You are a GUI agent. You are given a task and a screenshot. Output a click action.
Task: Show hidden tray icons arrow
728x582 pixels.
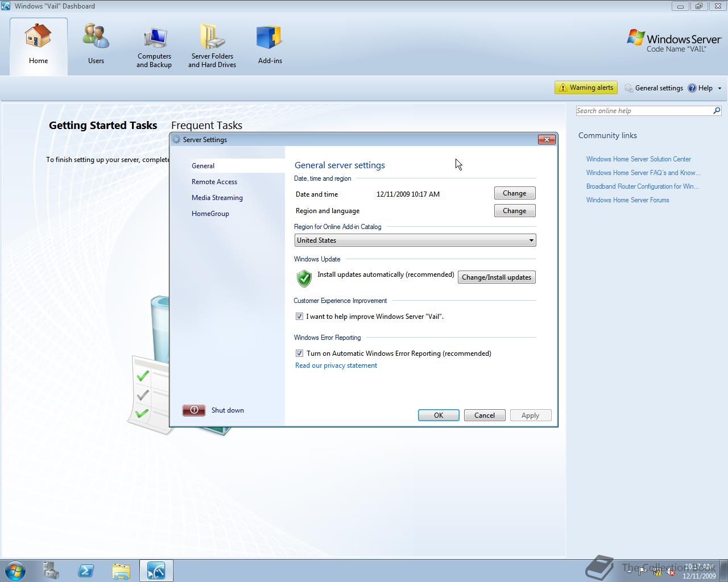point(628,571)
